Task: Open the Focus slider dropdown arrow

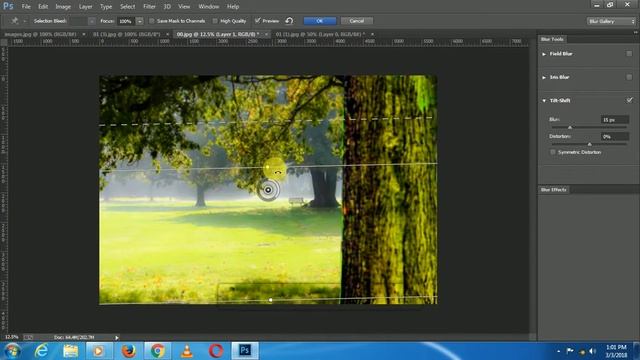Action: point(140,21)
